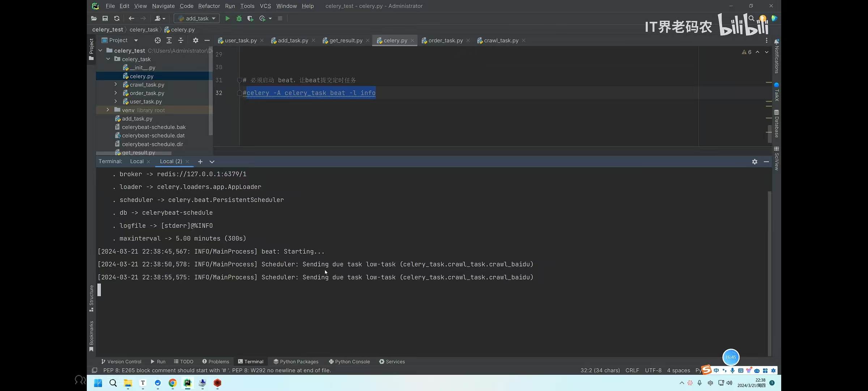
Task: Open the Refactor menu
Action: pos(209,6)
